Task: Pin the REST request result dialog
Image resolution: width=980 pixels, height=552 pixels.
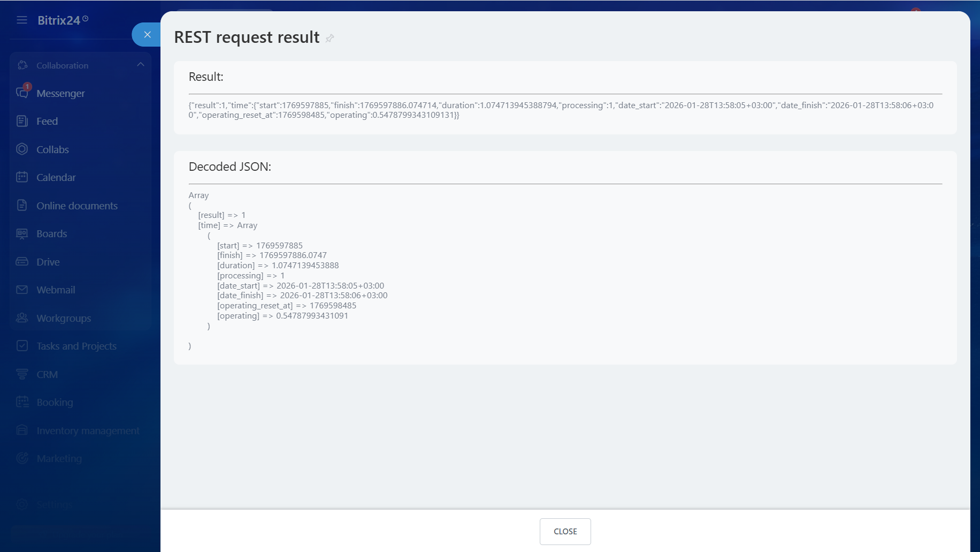Action: 330,38
